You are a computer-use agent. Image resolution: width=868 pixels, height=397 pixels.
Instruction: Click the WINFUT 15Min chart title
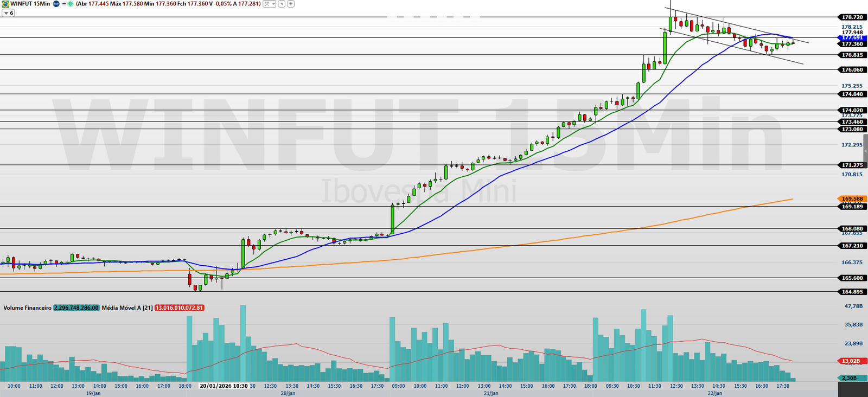tap(30, 4)
